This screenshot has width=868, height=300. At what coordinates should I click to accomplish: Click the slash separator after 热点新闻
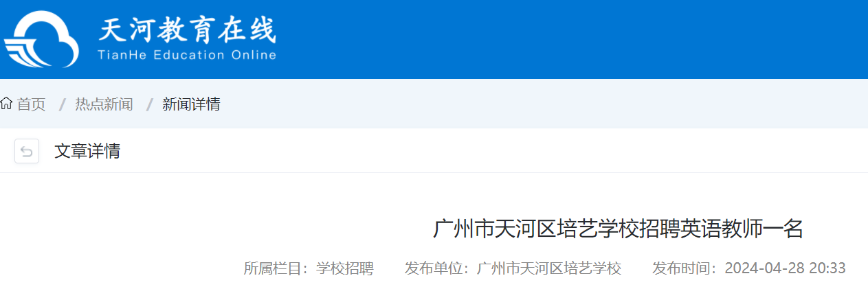[148, 104]
